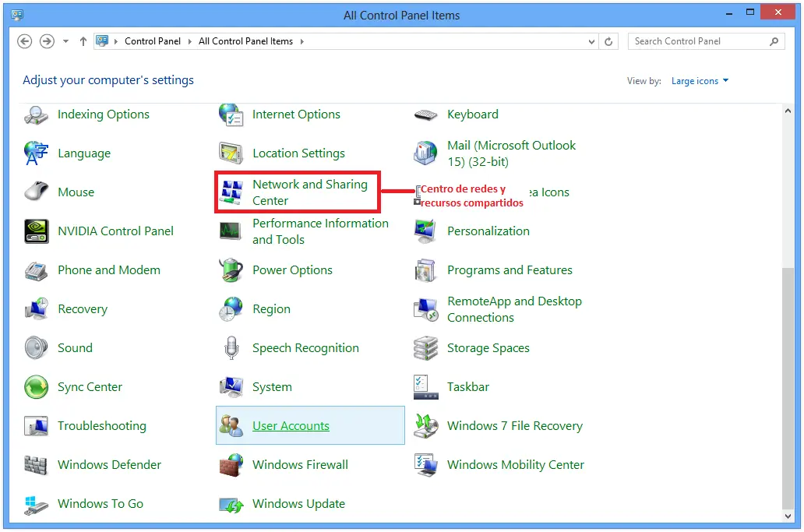Click the Language icon
The width and height of the screenshot is (804, 532).
(x=36, y=153)
